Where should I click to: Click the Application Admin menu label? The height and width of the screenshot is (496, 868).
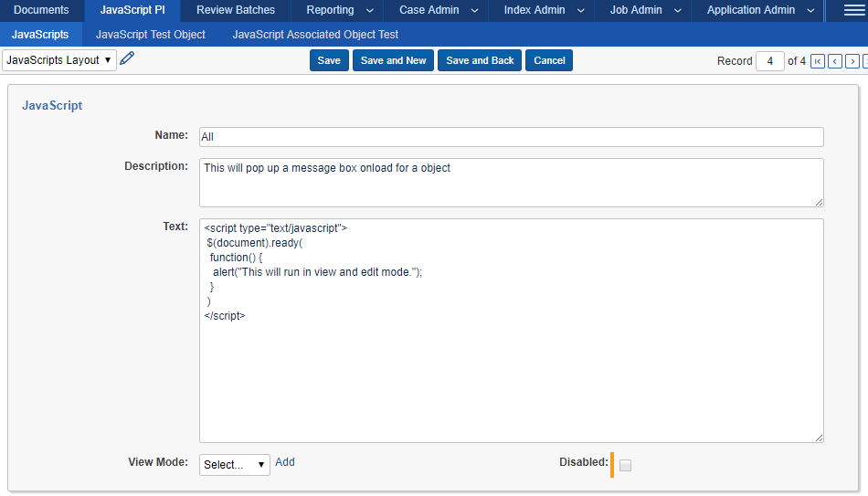coord(751,10)
